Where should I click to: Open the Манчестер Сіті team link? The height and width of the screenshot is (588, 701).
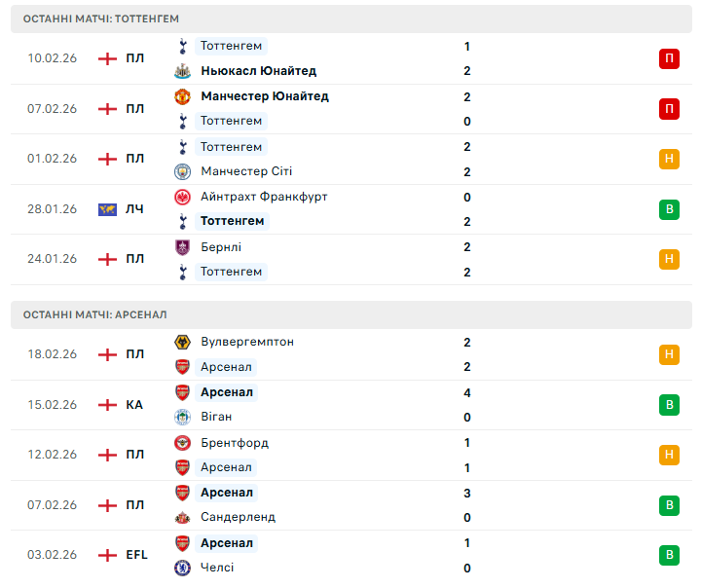245,171
